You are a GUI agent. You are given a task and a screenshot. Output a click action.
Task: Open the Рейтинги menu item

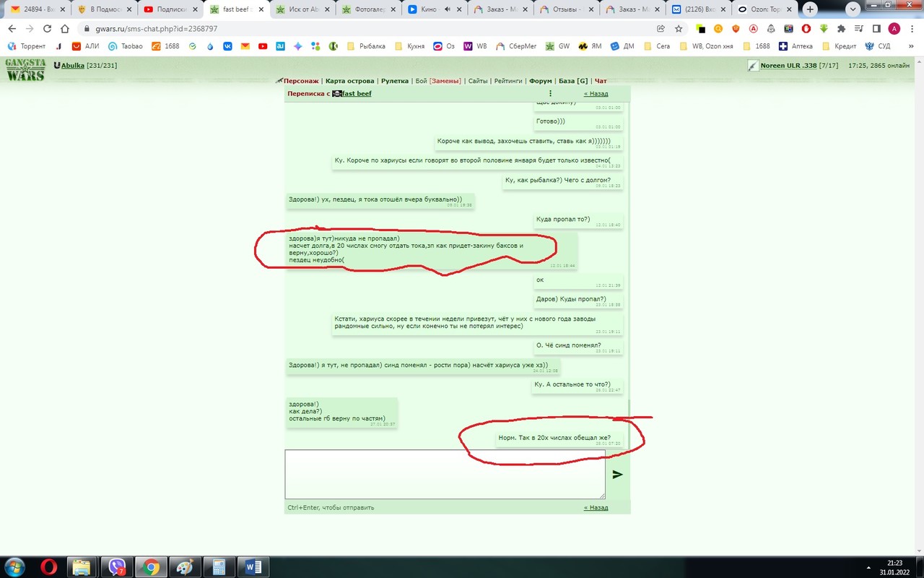pos(507,81)
